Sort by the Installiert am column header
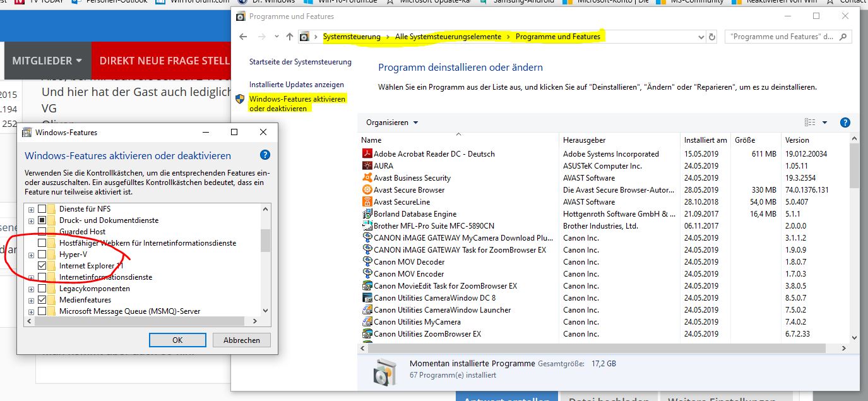Image resolution: width=868 pixels, height=401 pixels. pyautogui.click(x=706, y=140)
